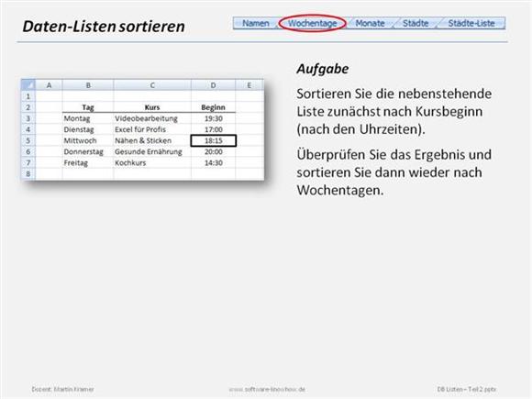Open the website link in the footer
This screenshot has height=399, width=532.
tap(267, 389)
